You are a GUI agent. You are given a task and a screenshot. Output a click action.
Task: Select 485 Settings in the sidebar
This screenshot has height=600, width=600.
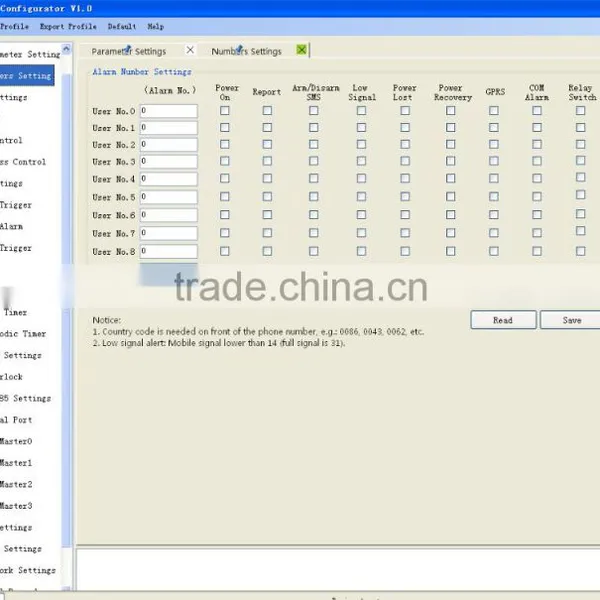click(x=26, y=398)
